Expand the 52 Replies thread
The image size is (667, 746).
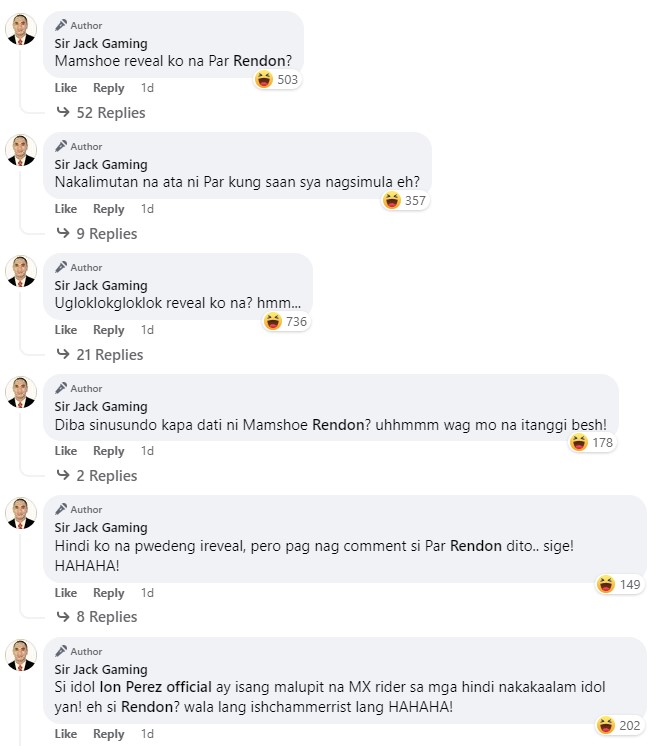(x=110, y=113)
